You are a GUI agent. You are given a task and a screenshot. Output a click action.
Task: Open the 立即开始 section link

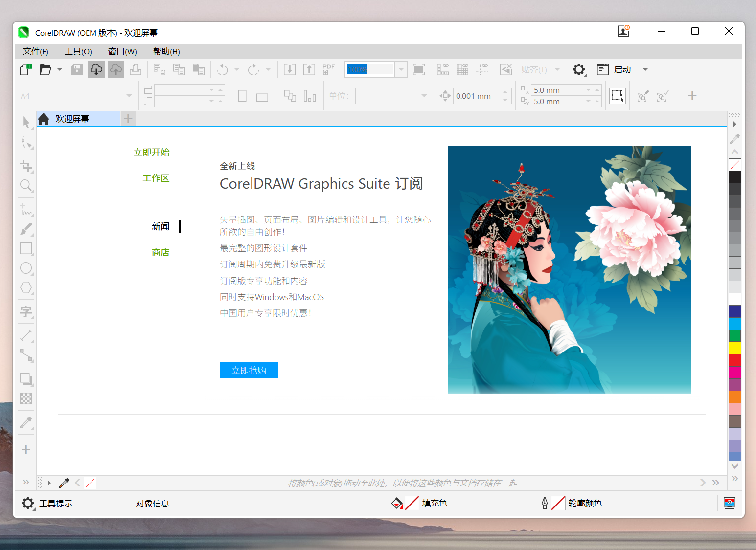click(x=152, y=152)
